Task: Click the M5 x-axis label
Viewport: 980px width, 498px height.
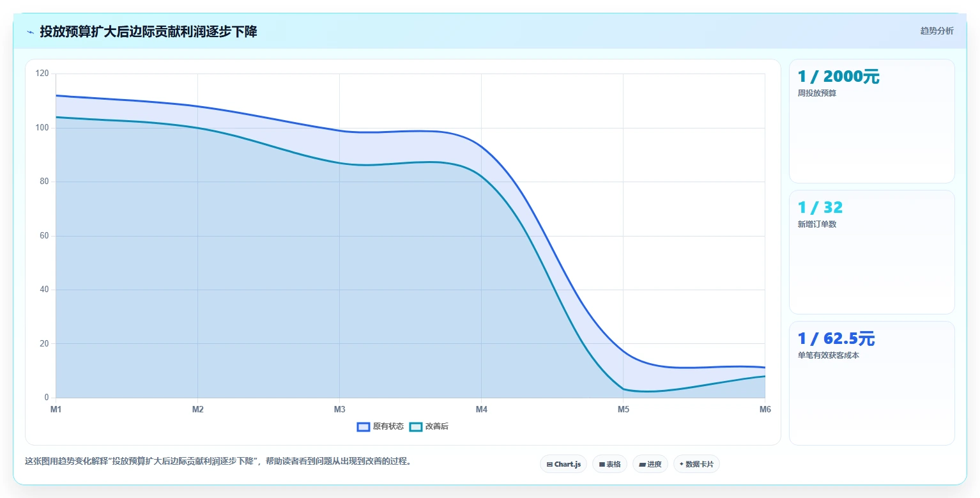Action: click(x=623, y=409)
